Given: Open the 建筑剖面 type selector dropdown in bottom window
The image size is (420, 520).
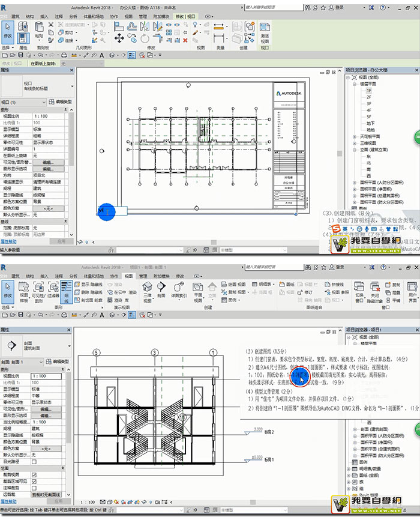Looking at the screenshot, I should tap(69, 346).
